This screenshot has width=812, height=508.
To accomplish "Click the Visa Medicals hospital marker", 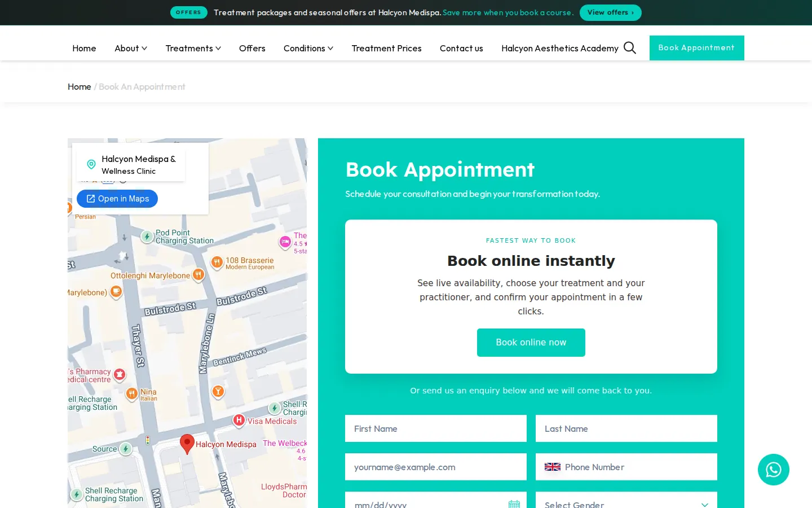I will (x=239, y=420).
